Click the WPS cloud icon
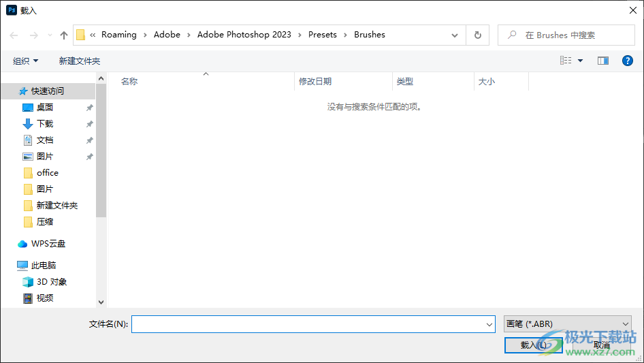The image size is (644, 363). [22, 244]
